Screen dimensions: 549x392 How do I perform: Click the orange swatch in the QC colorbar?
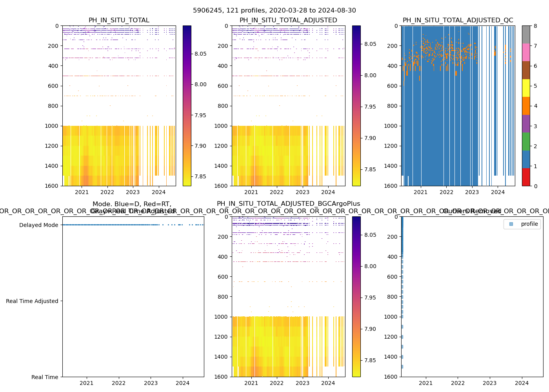(526, 106)
